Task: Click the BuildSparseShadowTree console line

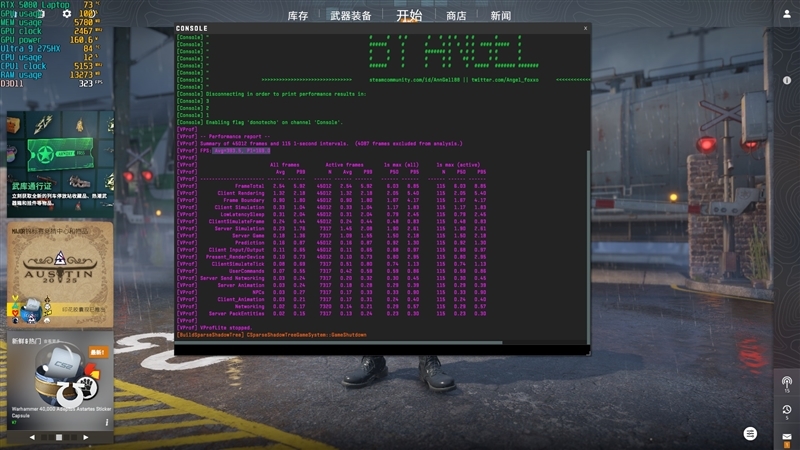Action: 271,335
